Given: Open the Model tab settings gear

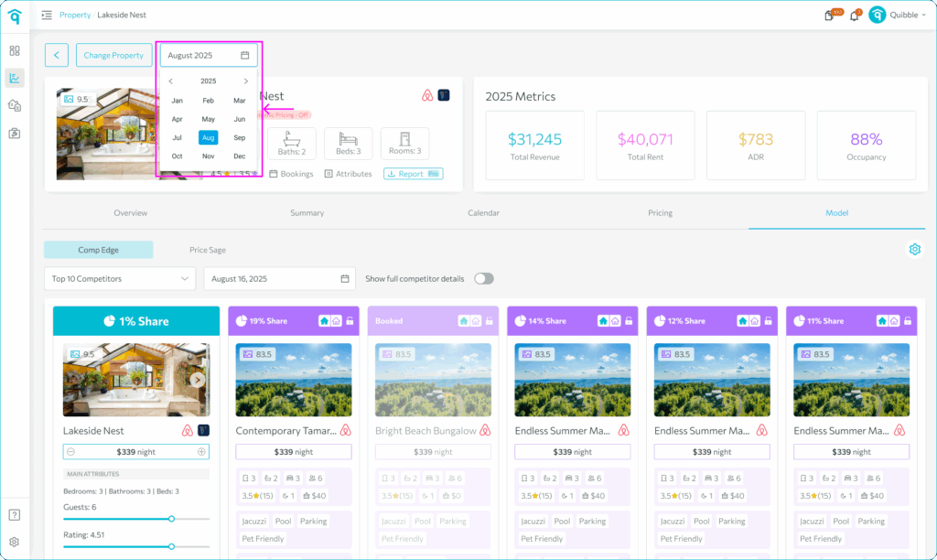Looking at the screenshot, I should pyautogui.click(x=915, y=249).
